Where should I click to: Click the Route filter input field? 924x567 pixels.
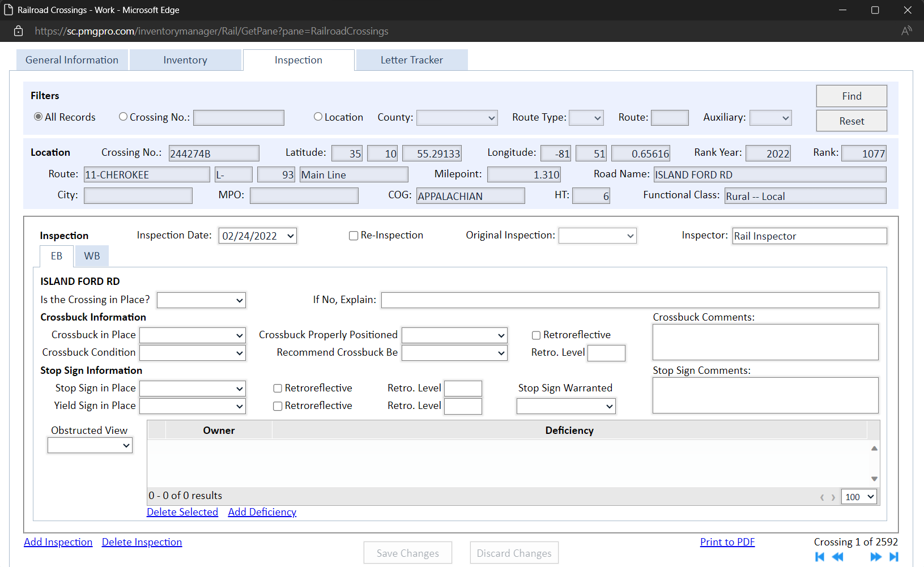pos(670,118)
